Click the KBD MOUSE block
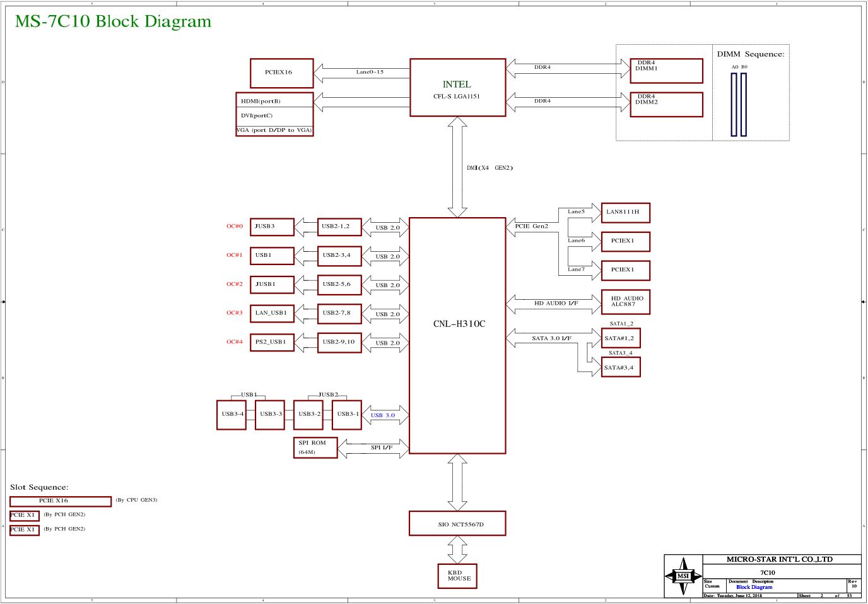This screenshot has width=868, height=604. tap(458, 576)
